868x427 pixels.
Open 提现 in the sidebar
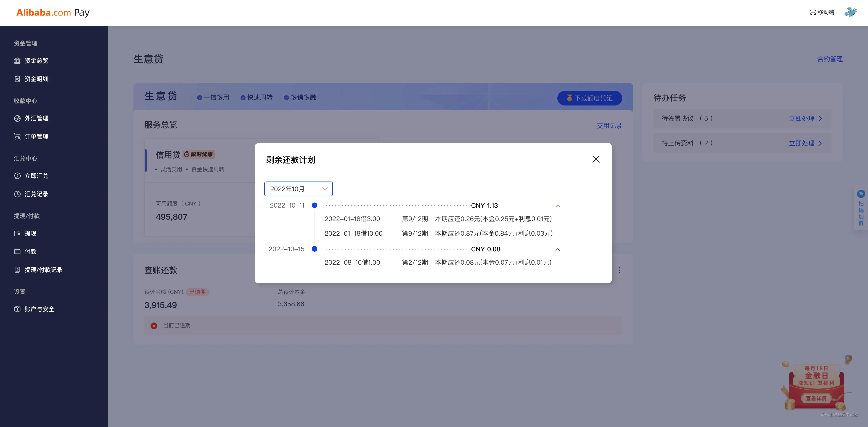coord(30,233)
